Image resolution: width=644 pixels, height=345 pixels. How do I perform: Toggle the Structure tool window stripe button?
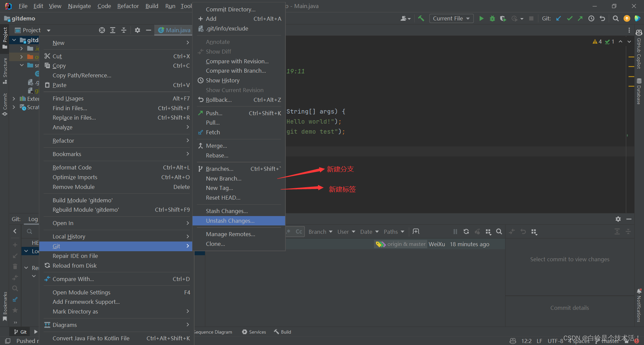point(5,71)
